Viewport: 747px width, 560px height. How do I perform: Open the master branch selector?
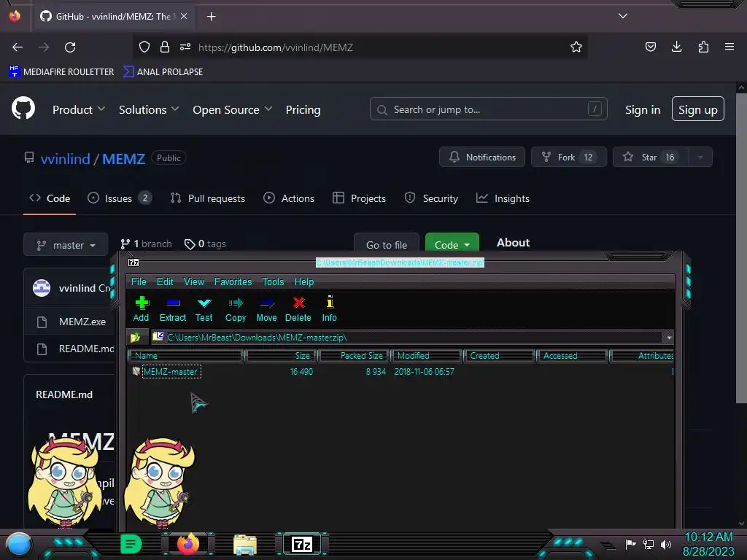[66, 245]
